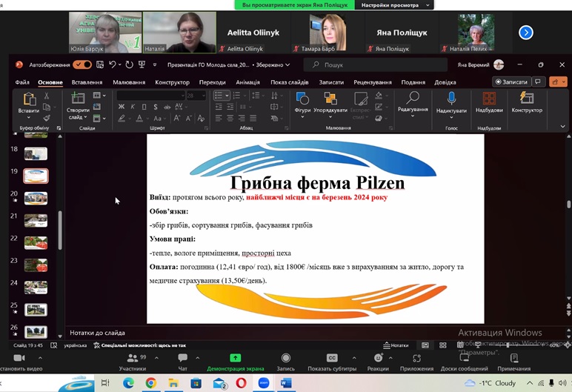The height and width of the screenshot is (392, 572).
Task: Open Редагування search menu
Action: pyautogui.click(x=413, y=104)
